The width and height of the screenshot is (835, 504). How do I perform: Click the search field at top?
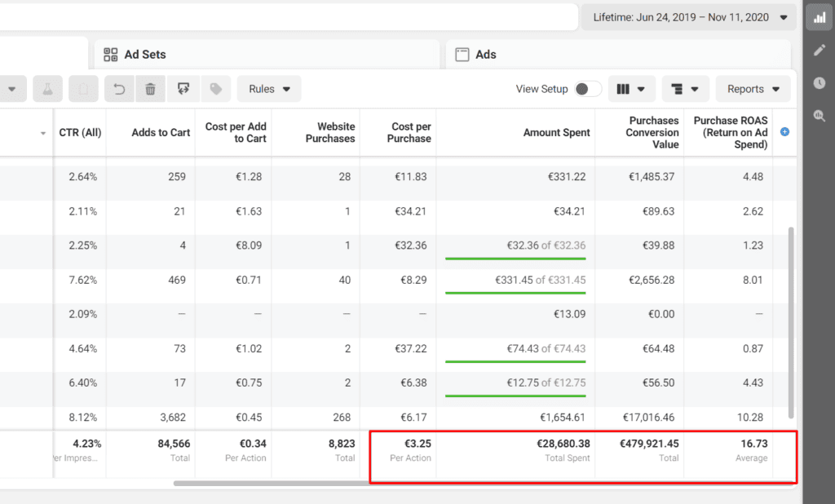tap(289, 17)
